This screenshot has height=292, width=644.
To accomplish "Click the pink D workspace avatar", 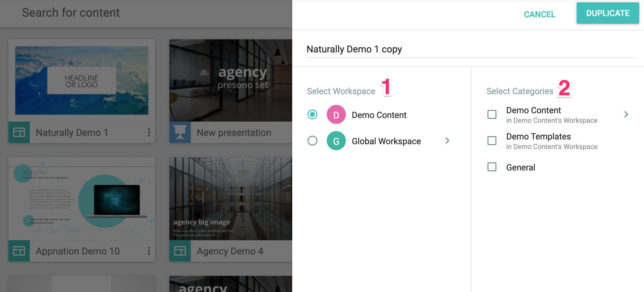I will pyautogui.click(x=336, y=114).
